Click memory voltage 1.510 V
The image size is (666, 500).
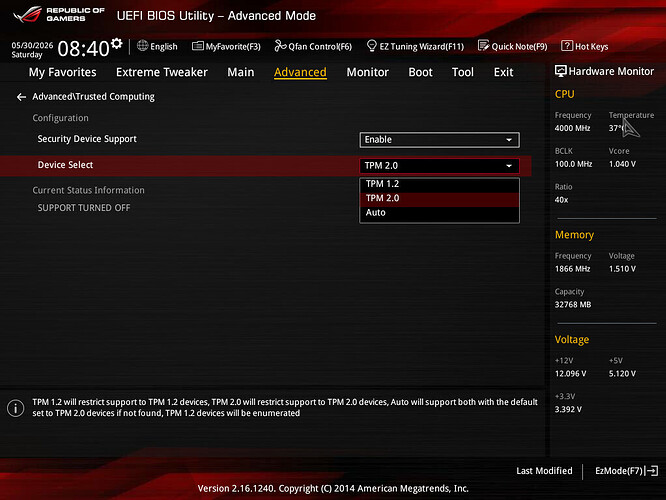pos(622,269)
